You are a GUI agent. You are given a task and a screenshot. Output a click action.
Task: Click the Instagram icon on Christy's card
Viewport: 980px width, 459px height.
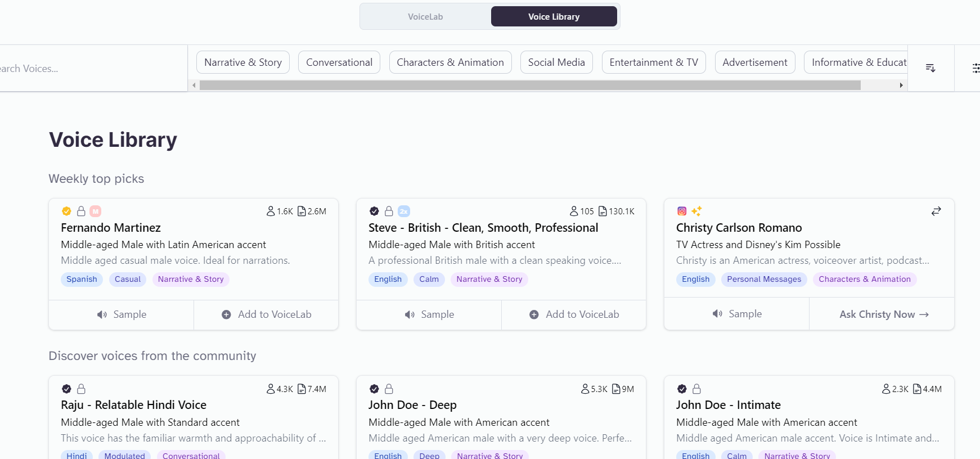(x=682, y=211)
